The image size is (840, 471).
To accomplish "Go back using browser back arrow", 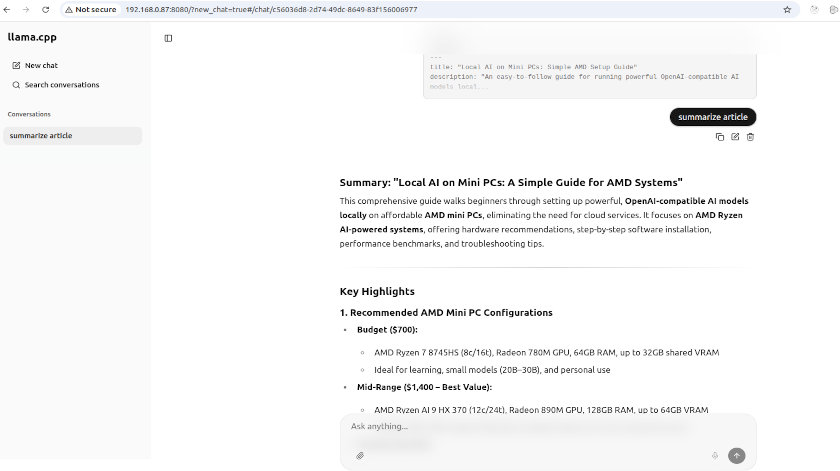I will (8, 9).
